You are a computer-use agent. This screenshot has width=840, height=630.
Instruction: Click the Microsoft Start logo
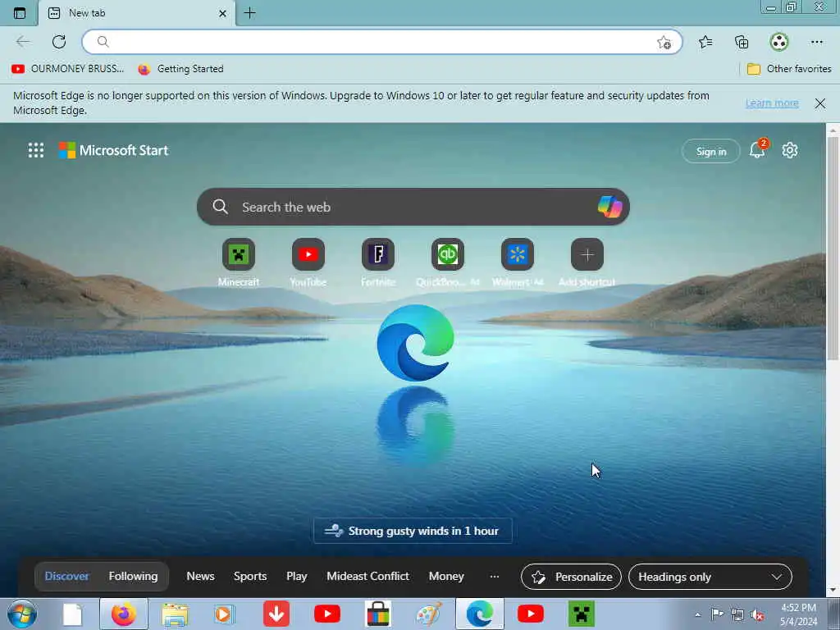pos(113,150)
